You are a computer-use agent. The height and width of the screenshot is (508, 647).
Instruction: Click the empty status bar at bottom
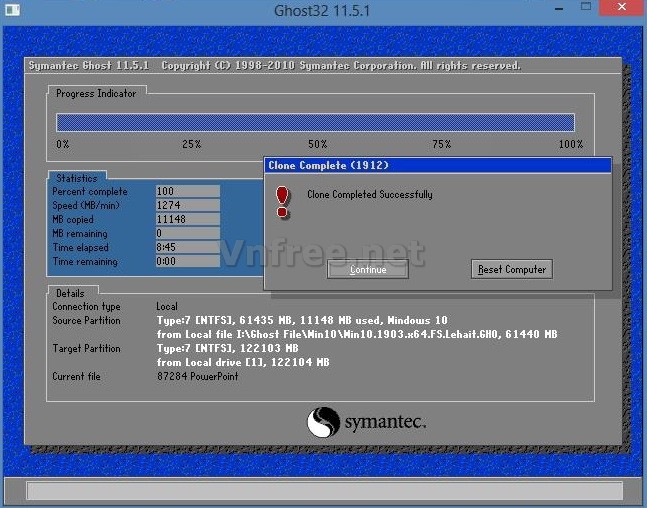[323, 490]
